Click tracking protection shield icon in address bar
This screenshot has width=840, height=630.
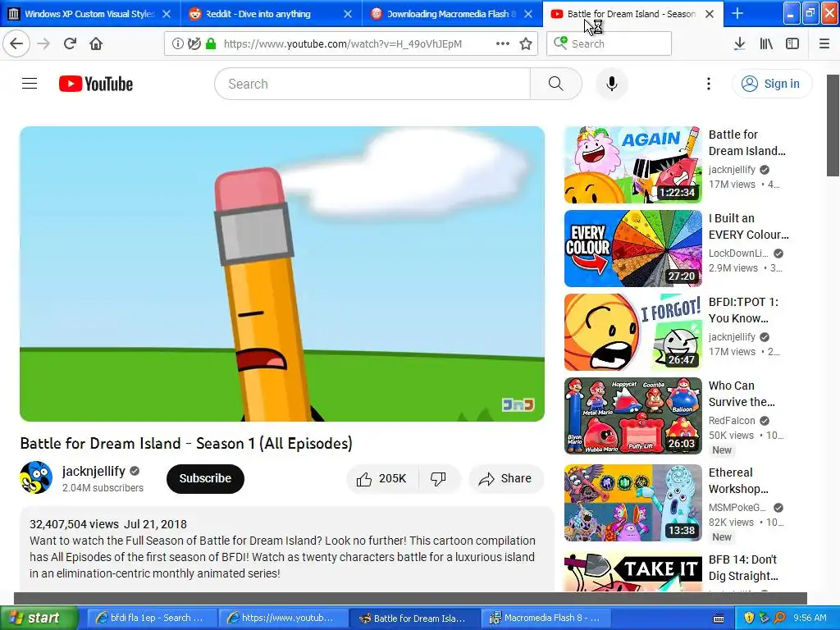click(x=194, y=43)
